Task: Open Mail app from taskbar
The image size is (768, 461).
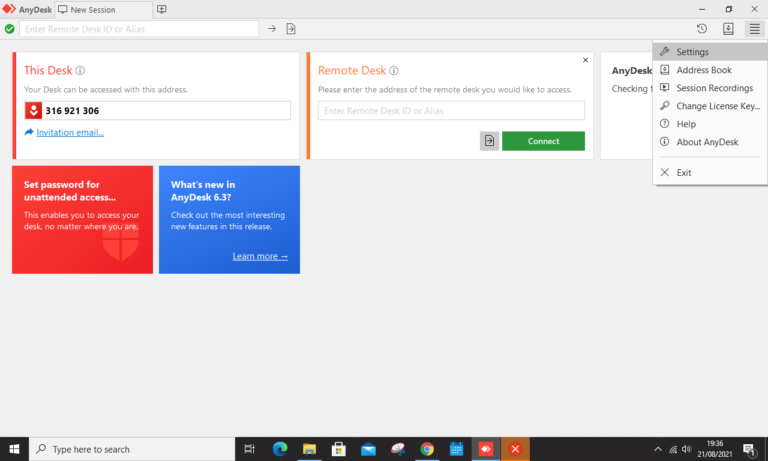Action: pyautogui.click(x=368, y=449)
